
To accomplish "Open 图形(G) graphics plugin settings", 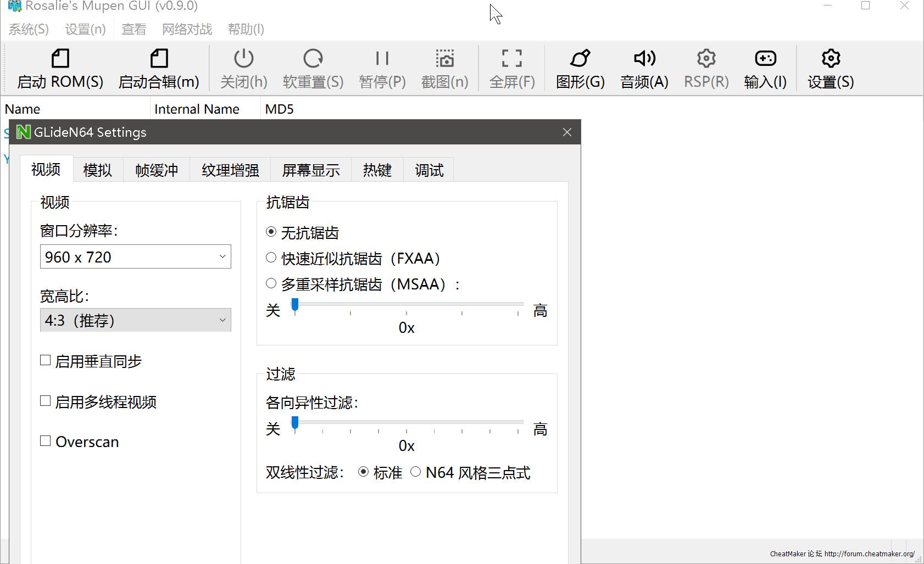I will [x=580, y=69].
